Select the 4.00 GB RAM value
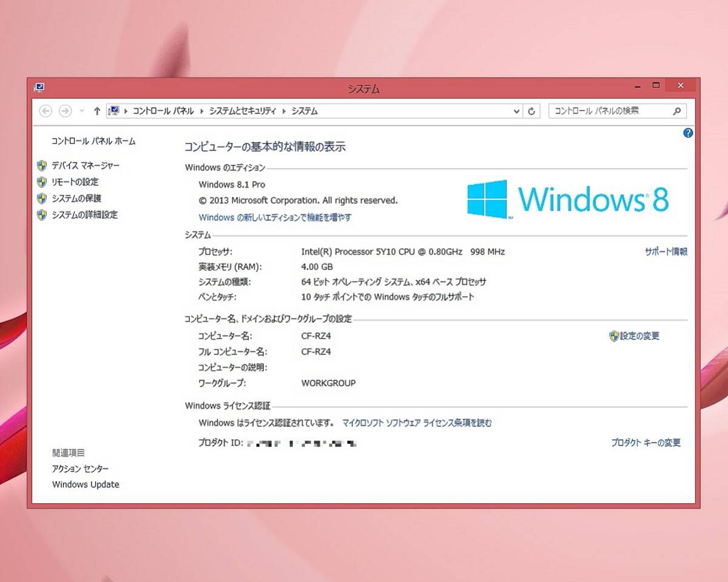 (x=317, y=266)
